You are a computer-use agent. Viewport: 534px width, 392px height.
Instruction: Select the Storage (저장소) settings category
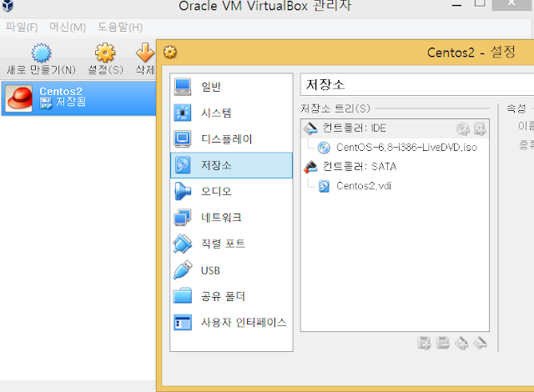[x=231, y=165]
